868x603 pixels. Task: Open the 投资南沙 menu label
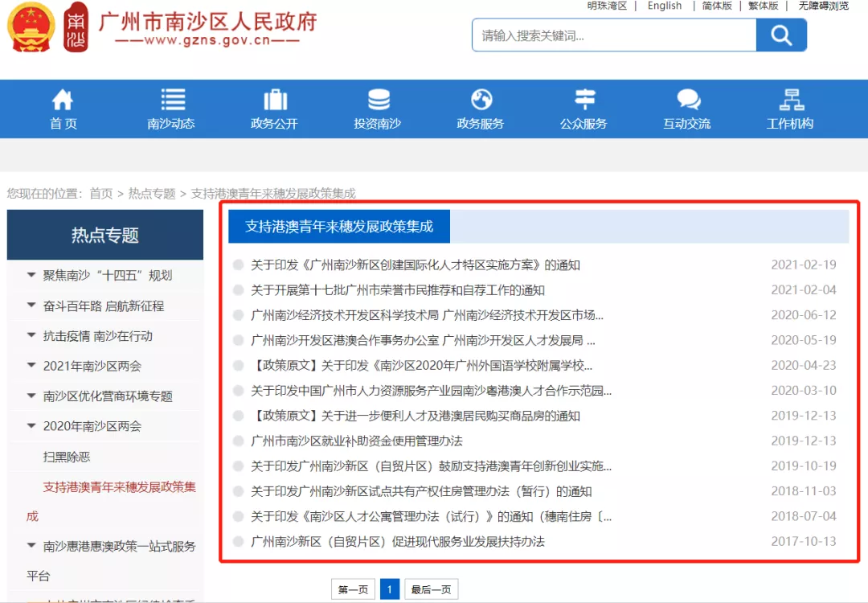[378, 124]
